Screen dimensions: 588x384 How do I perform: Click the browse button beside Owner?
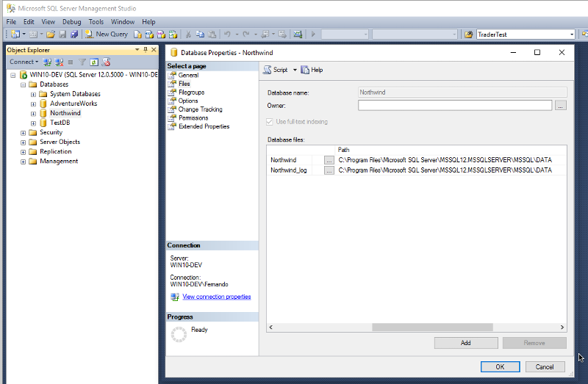560,106
